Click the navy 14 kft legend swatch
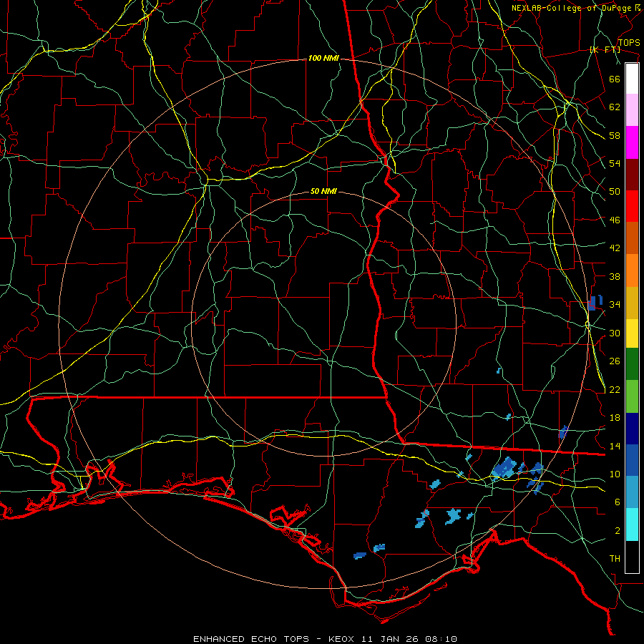 point(632,429)
